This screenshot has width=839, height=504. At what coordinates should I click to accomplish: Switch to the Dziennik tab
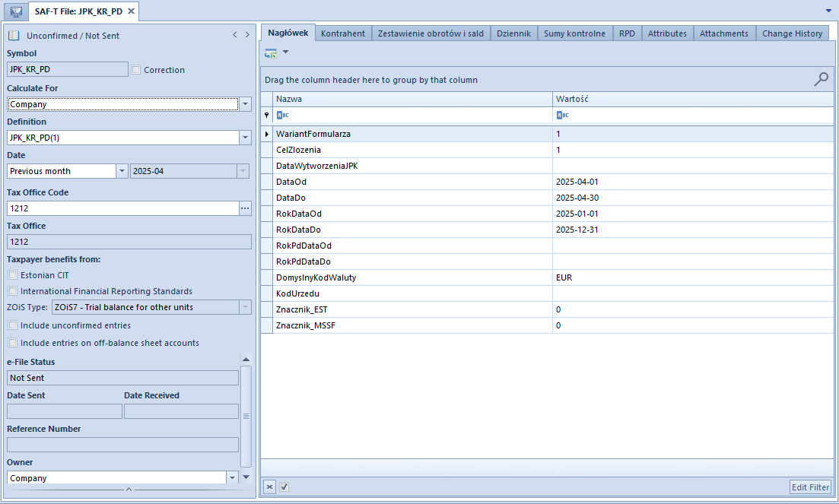point(513,33)
